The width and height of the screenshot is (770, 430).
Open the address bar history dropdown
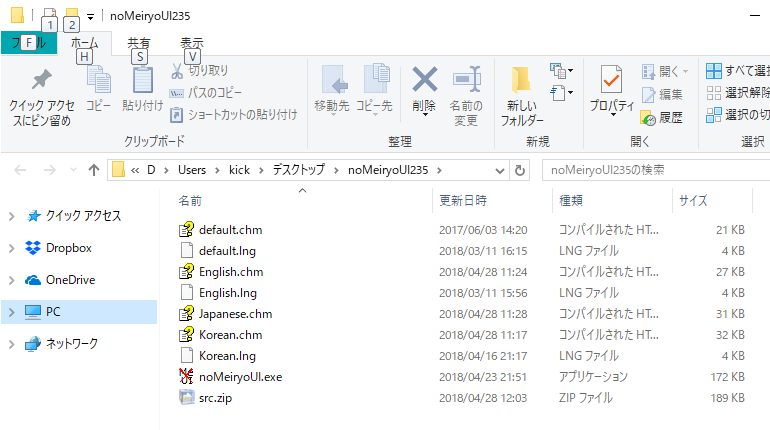(x=499, y=171)
